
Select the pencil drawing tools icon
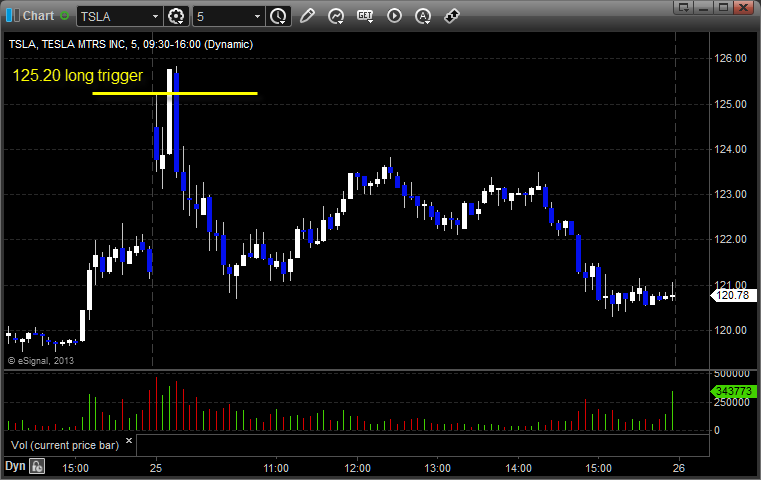point(307,16)
